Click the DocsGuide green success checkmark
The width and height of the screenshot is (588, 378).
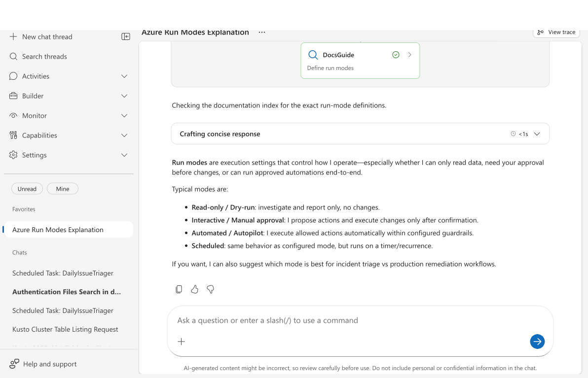396,55
